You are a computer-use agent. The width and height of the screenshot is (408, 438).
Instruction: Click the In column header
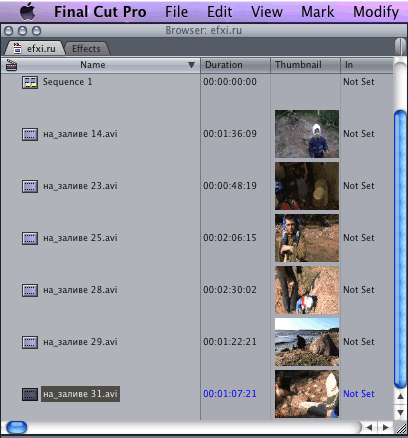[x=367, y=65]
